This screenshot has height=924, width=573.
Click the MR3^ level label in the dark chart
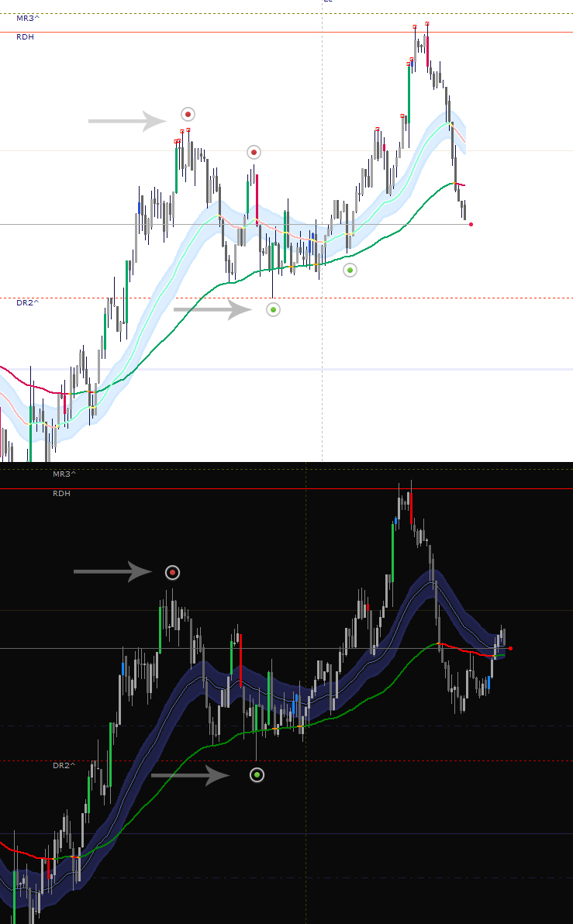64,474
